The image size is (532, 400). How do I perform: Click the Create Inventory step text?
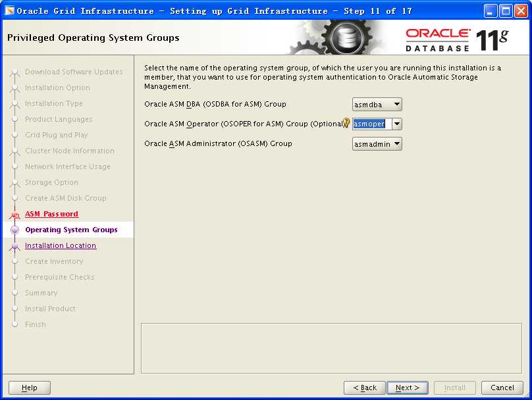[x=54, y=261]
